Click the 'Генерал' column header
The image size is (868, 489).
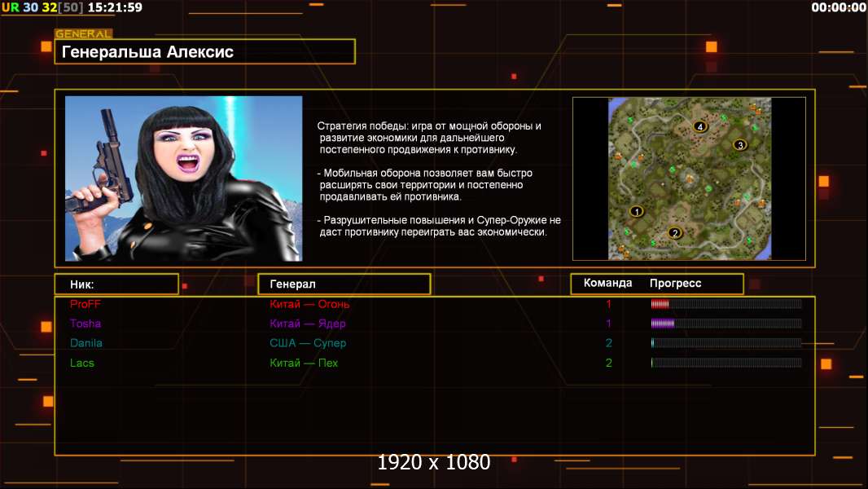coord(344,284)
